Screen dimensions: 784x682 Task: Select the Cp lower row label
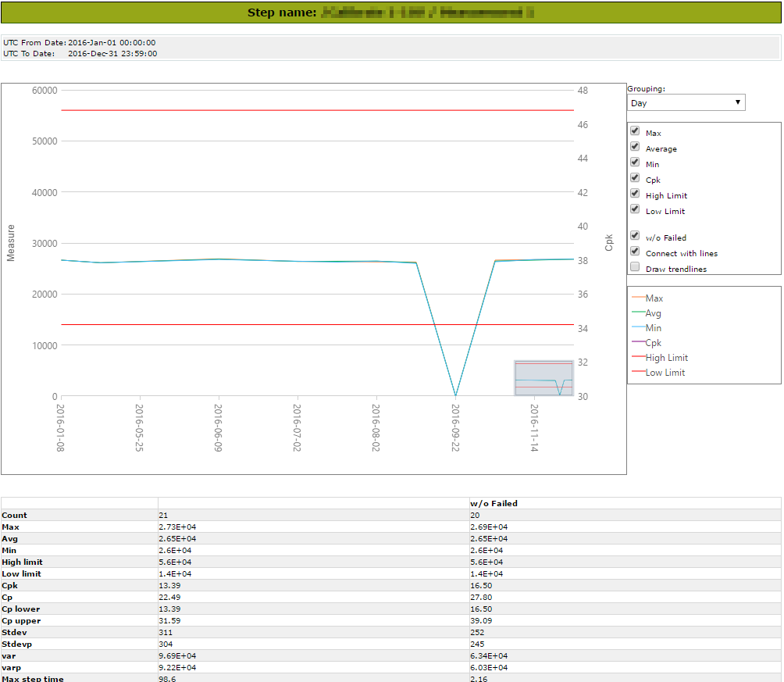(x=21, y=609)
